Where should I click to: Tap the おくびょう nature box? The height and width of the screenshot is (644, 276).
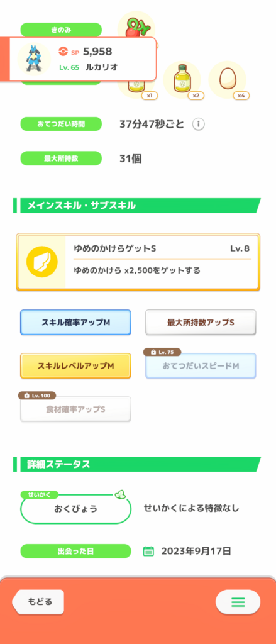pos(75,509)
